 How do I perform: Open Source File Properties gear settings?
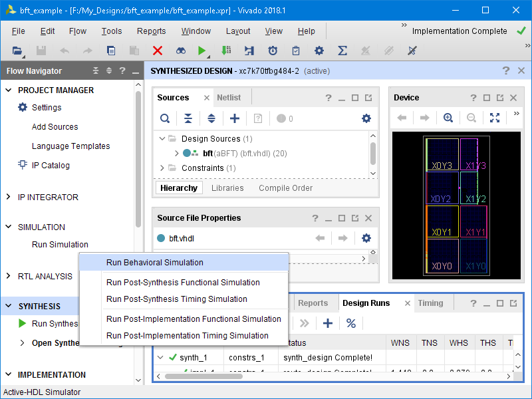pyautogui.click(x=366, y=238)
